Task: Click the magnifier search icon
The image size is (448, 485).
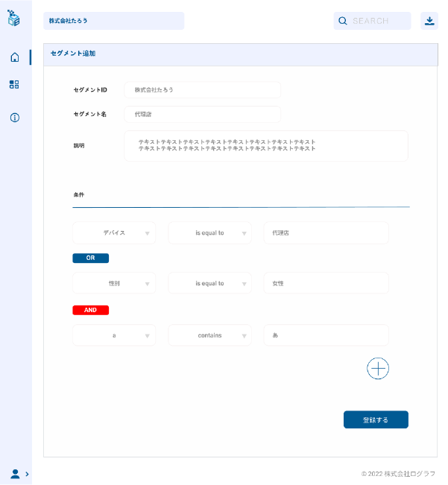Action: [x=342, y=21]
